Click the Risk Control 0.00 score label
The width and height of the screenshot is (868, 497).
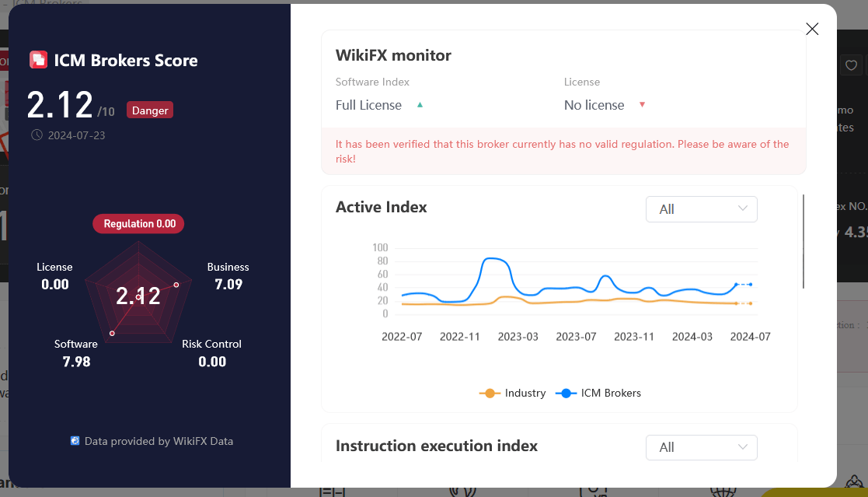coord(211,353)
